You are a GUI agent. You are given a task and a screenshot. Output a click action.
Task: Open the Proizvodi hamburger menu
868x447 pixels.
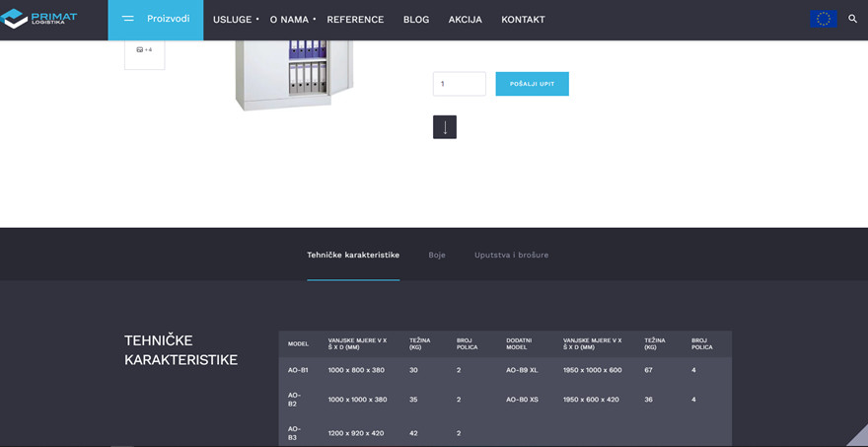[155, 19]
